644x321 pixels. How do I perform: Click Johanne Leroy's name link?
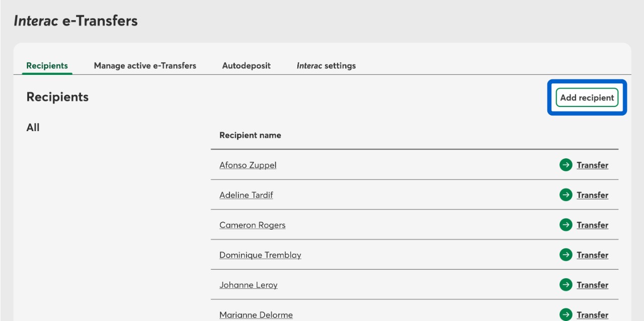248,285
